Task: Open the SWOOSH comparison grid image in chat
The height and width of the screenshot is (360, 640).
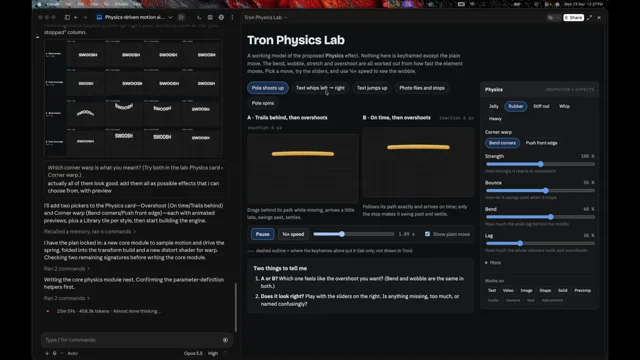Action: pos(133,98)
